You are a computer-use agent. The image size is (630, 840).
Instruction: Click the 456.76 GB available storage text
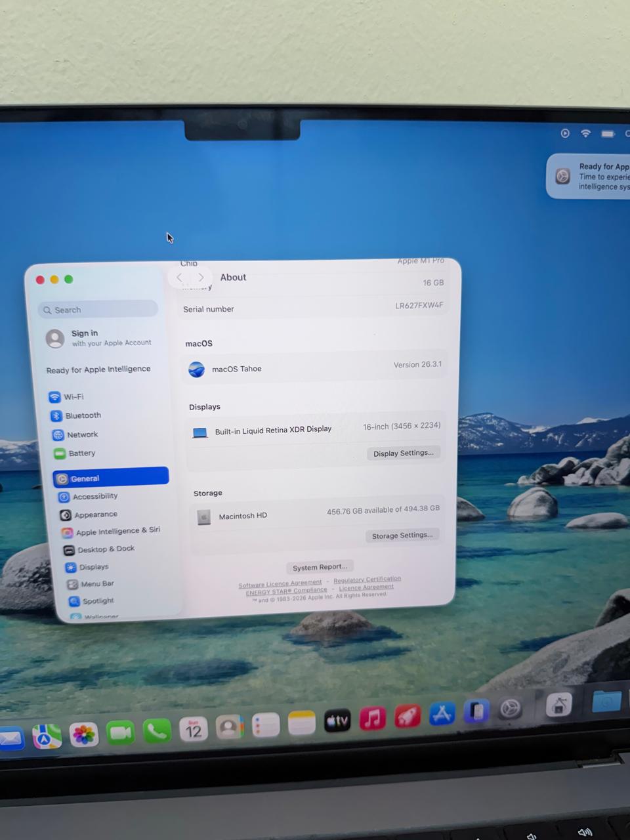pyautogui.click(x=383, y=511)
